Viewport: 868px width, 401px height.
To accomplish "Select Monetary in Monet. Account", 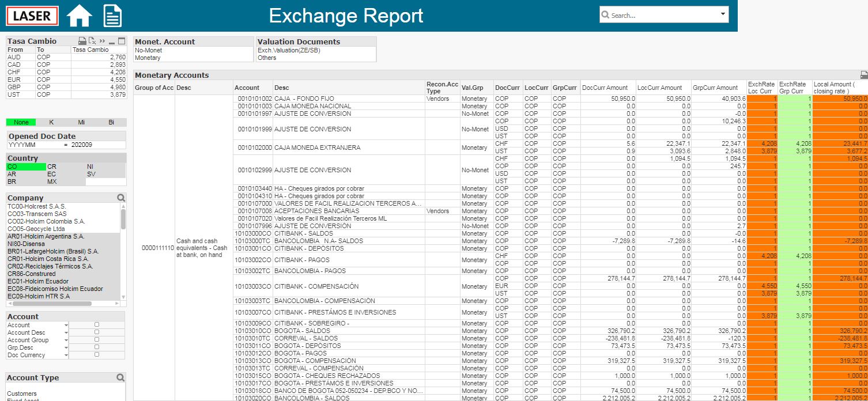I will pos(194,58).
